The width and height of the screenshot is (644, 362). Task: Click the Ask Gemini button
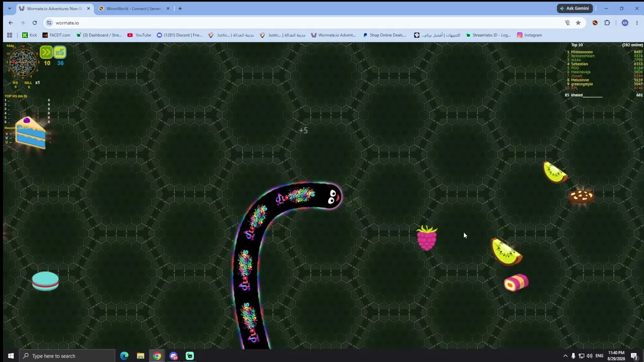tap(574, 9)
